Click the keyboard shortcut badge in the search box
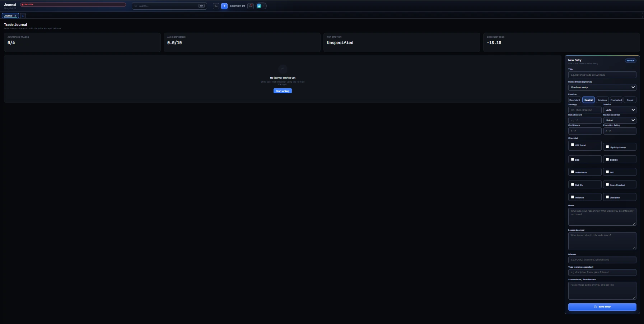This screenshot has height=324, width=644. pyautogui.click(x=201, y=6)
